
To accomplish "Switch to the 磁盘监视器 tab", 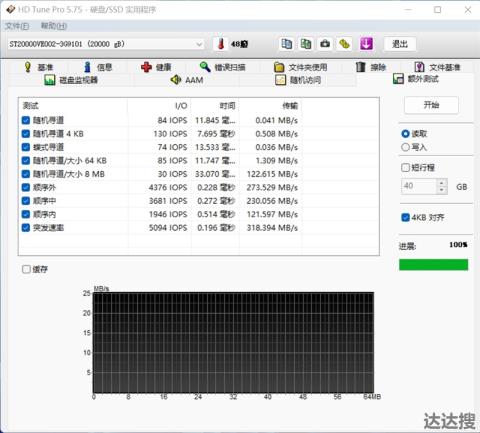I will click(71, 80).
